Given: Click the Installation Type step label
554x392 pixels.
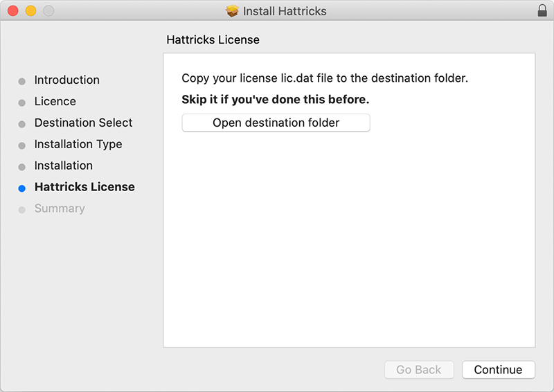Looking at the screenshot, I should point(78,145).
